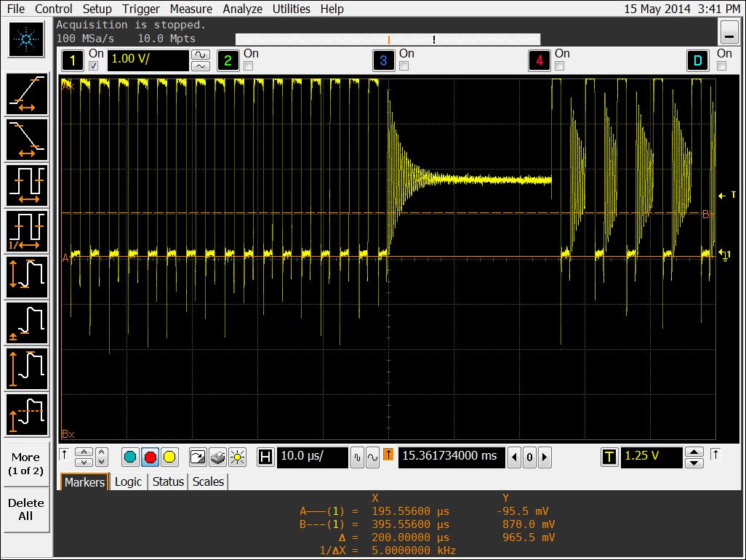Viewport: 746px width, 560px height.
Task: Click the frequency measurement icon
Action: [x=27, y=231]
